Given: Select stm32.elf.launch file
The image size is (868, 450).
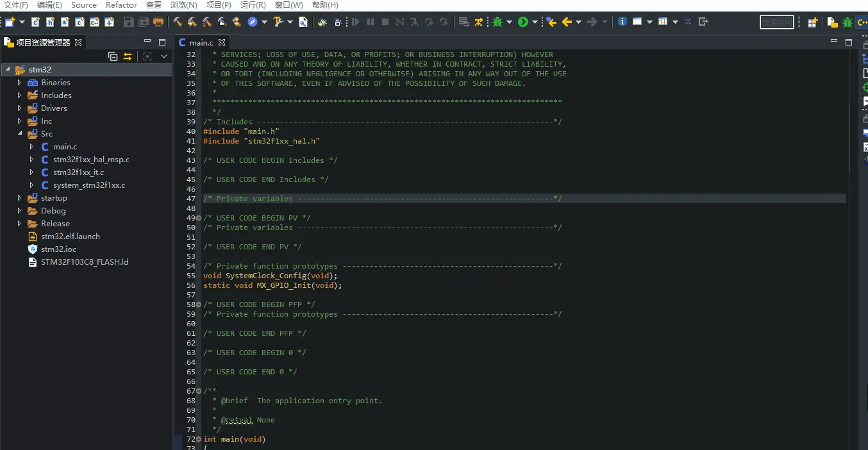Looking at the screenshot, I should 71,236.
